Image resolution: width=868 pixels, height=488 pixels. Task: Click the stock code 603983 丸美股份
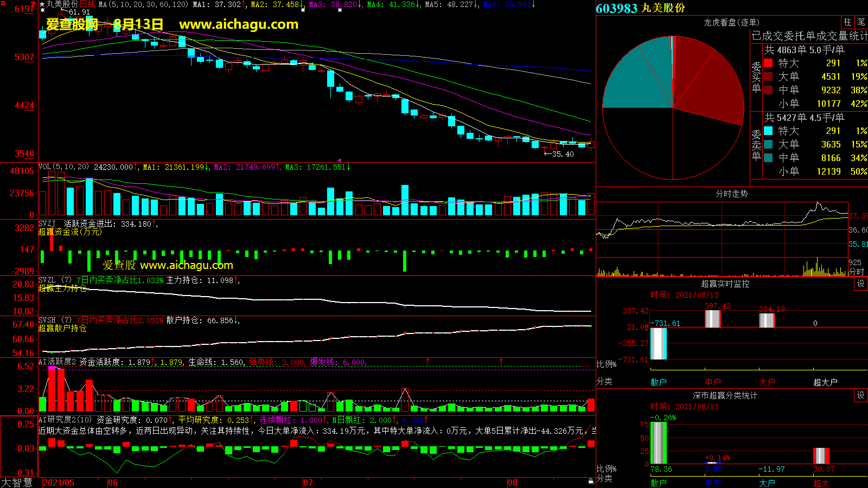[640, 8]
